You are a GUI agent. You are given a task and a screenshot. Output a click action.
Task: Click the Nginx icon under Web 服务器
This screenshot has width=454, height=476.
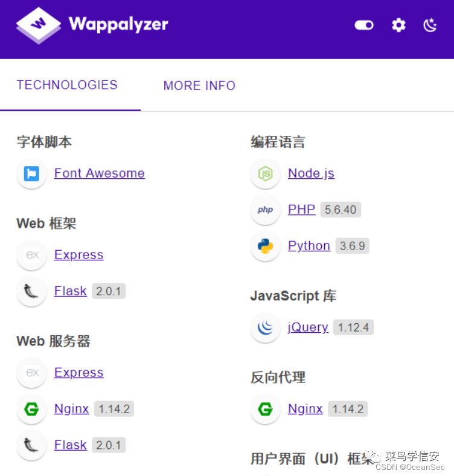click(x=31, y=409)
